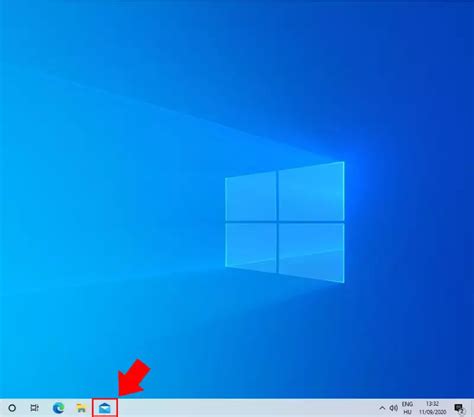
Task: Open Task View on the taskbar
Action: [34, 408]
